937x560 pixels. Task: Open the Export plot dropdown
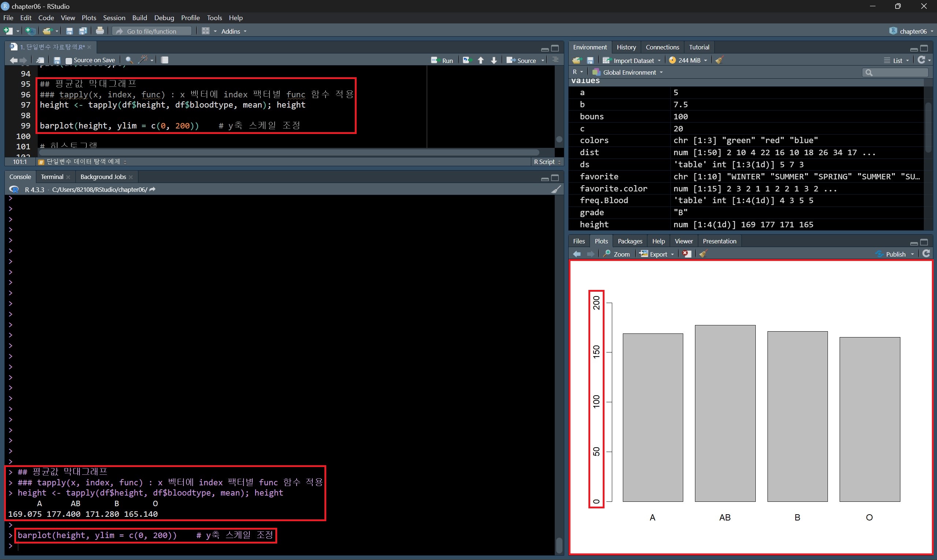point(658,254)
